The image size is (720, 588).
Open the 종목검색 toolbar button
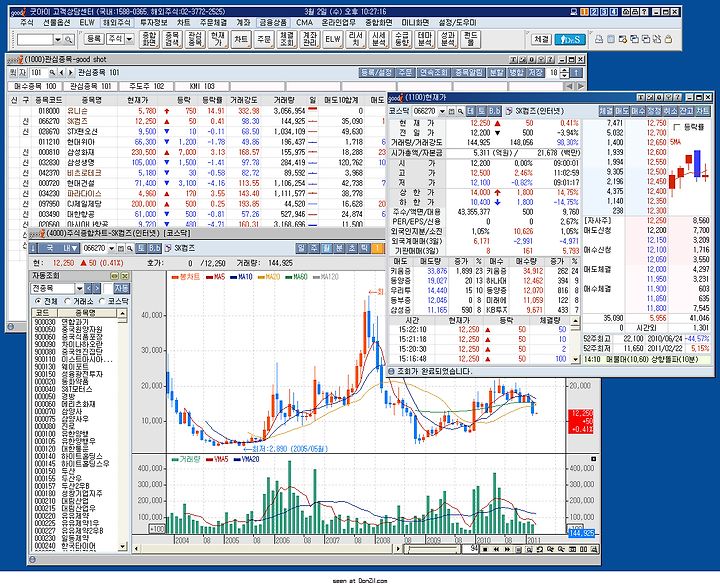(x=172, y=39)
